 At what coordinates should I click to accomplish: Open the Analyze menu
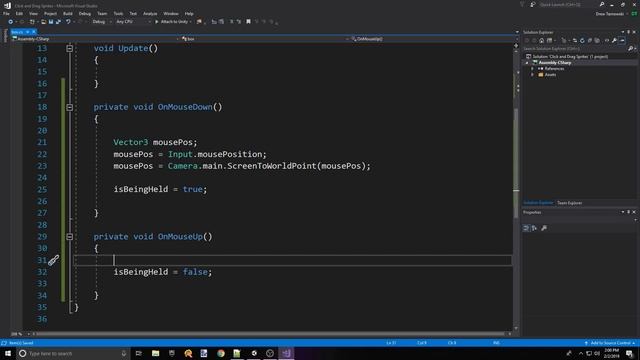tap(150, 13)
